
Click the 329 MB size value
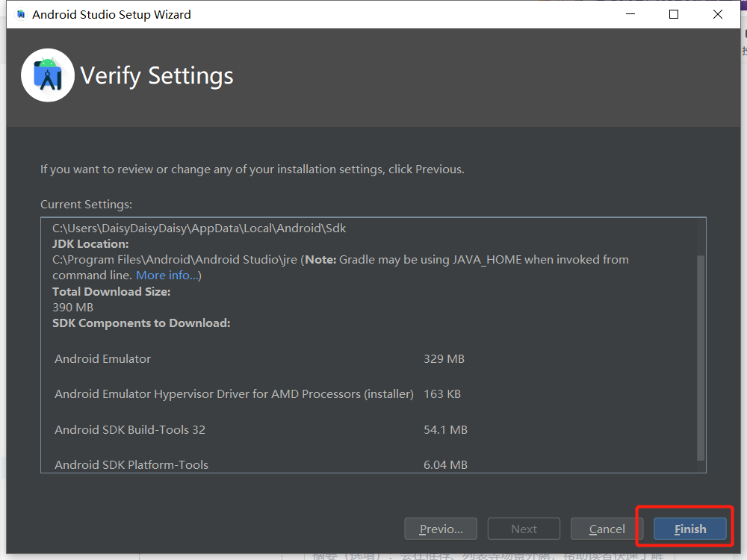pos(444,358)
